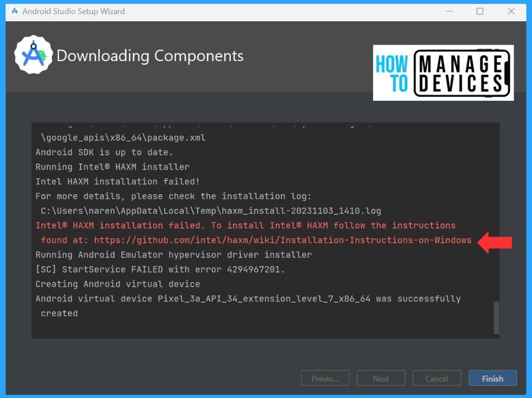Click the haxm_install log file path line

(211, 211)
